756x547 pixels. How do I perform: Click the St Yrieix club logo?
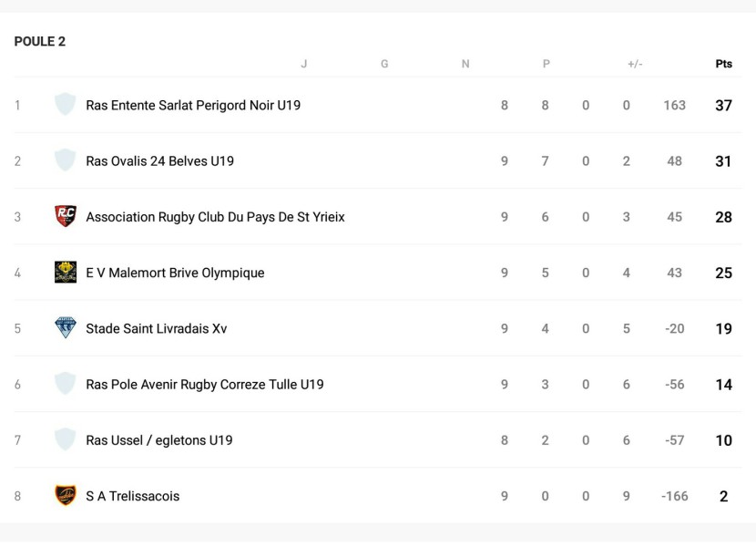(x=66, y=216)
